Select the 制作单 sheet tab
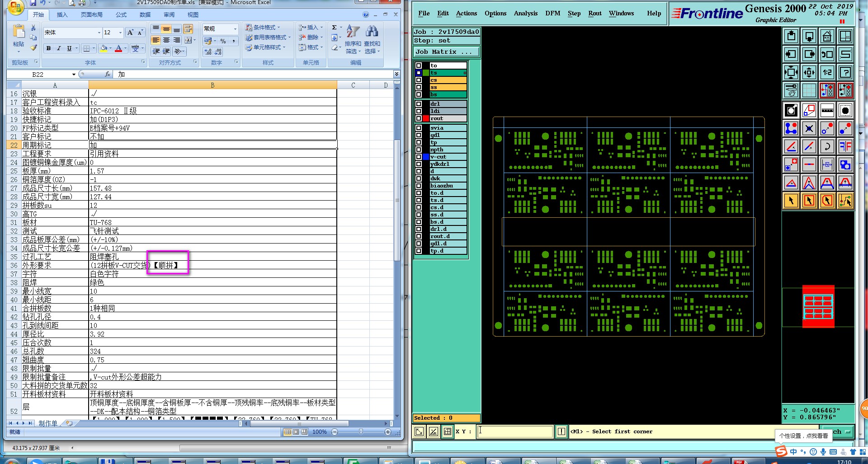 48,423
